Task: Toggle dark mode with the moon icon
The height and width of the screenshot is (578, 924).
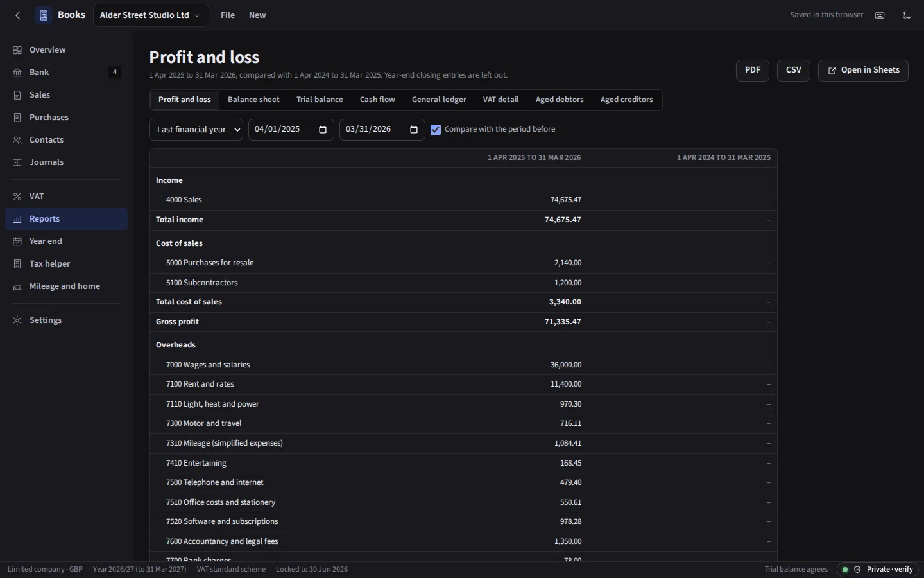Action: click(907, 15)
